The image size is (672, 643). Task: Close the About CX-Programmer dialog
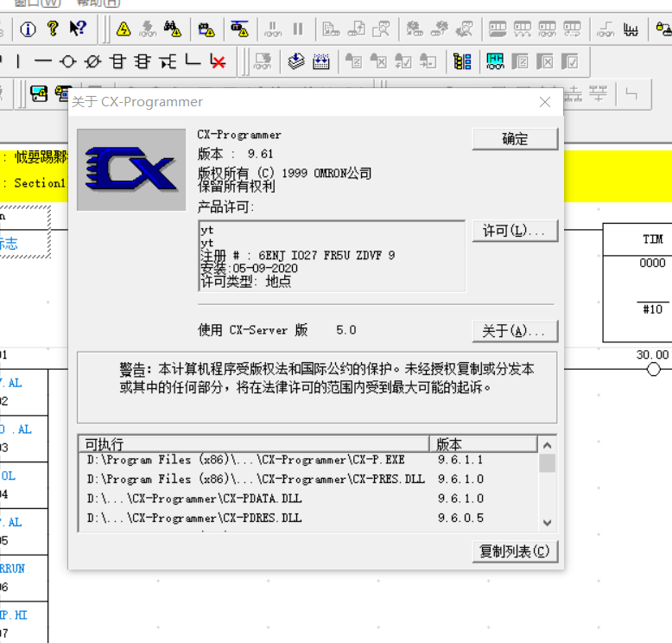pyautogui.click(x=545, y=102)
